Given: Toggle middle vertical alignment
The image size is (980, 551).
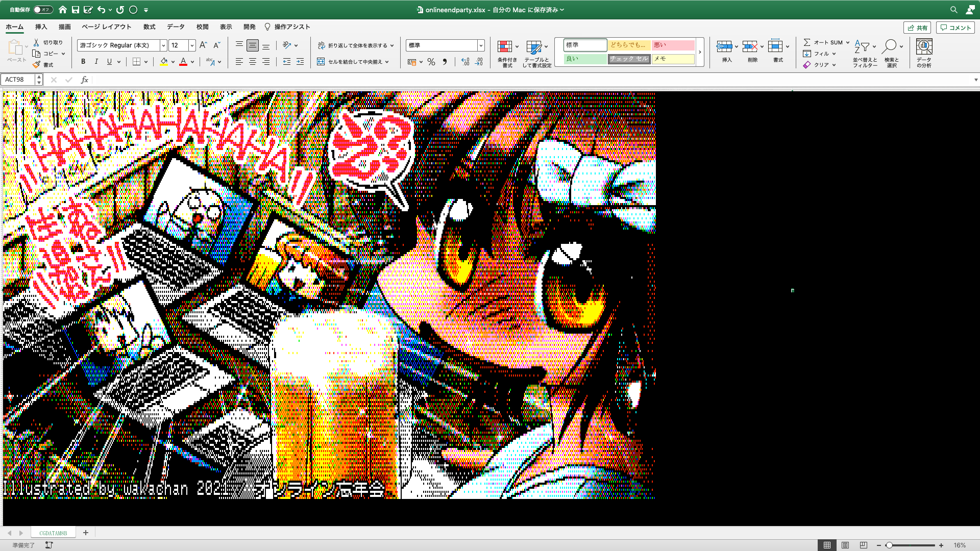Looking at the screenshot, I should point(252,45).
